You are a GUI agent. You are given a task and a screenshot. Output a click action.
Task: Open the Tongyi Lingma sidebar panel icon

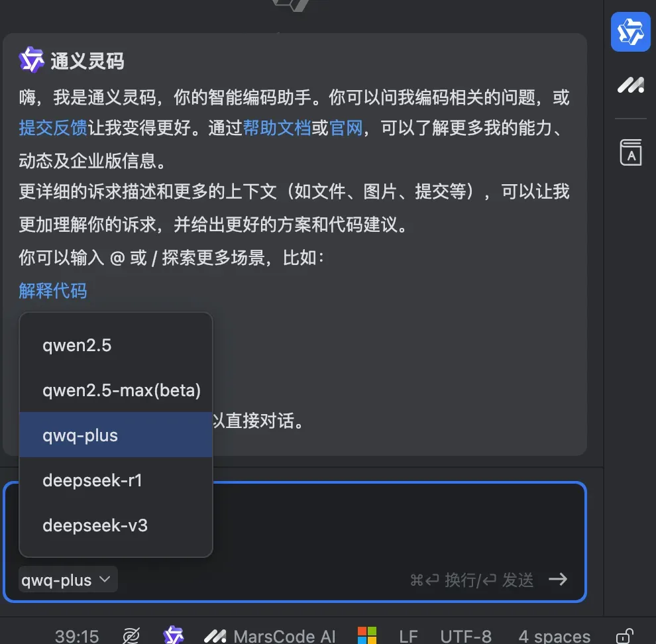coord(630,32)
